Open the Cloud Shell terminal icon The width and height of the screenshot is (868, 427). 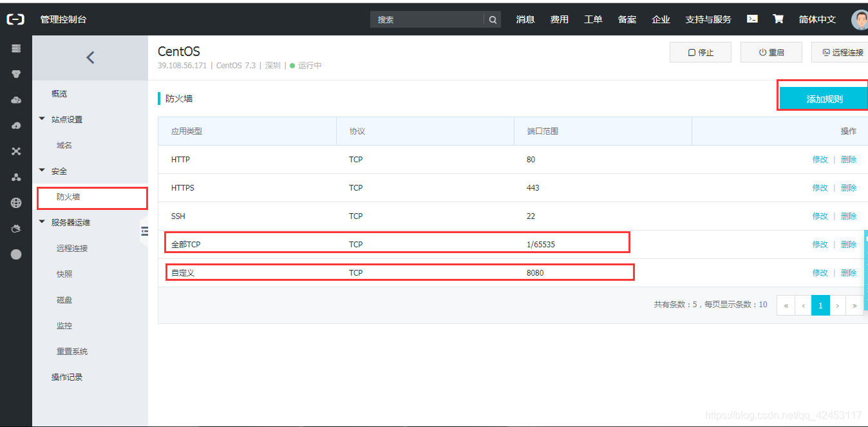pyautogui.click(x=752, y=19)
